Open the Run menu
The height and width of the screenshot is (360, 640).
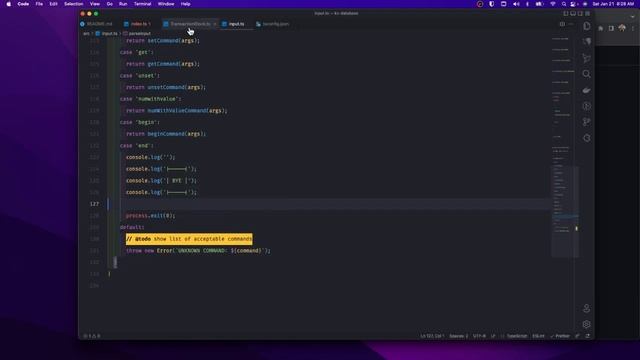click(x=123, y=4)
